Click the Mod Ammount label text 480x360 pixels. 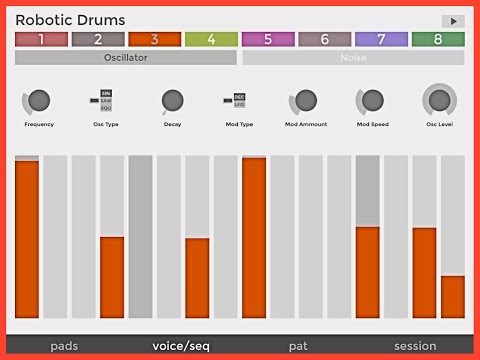click(306, 124)
